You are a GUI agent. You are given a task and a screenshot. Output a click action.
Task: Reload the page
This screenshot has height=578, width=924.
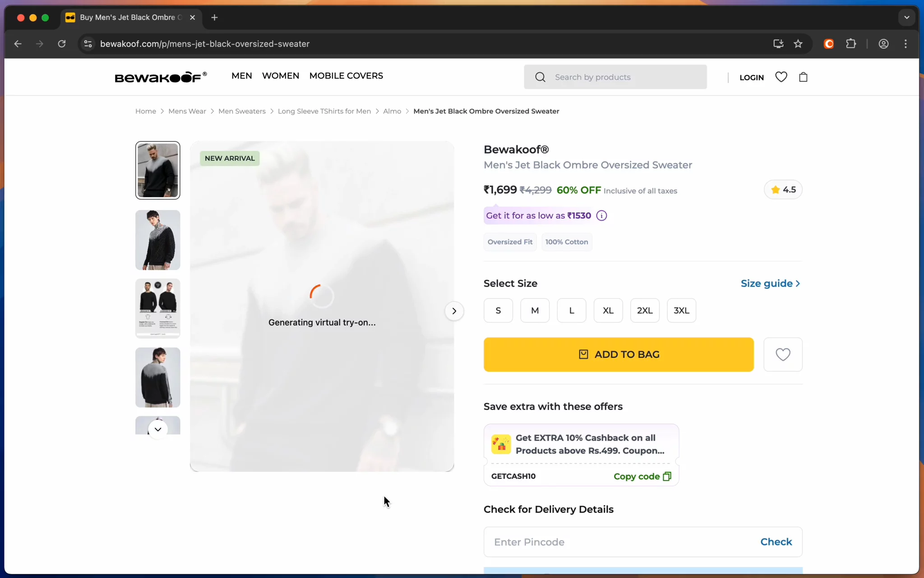[62, 44]
